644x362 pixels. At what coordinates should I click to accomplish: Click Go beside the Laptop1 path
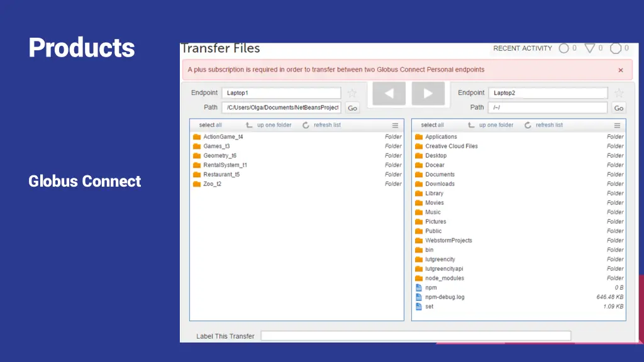tap(352, 108)
